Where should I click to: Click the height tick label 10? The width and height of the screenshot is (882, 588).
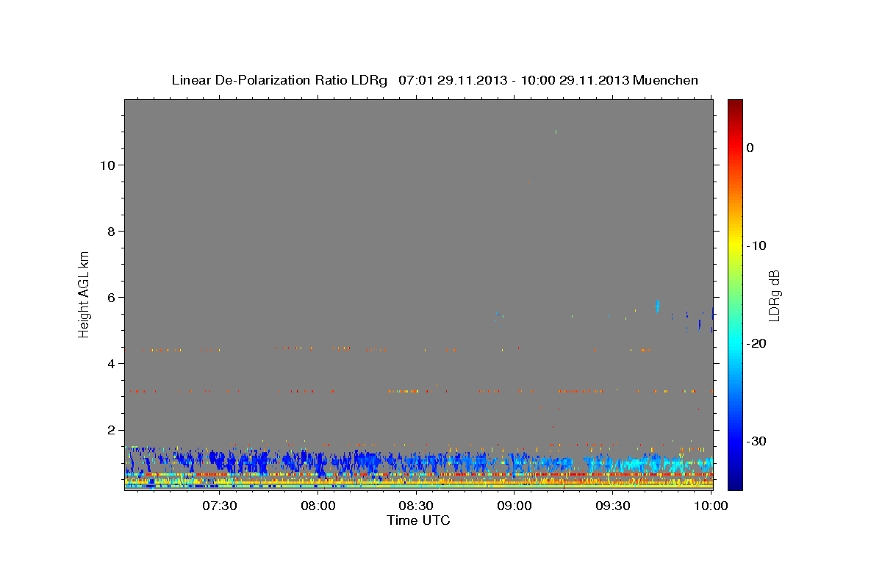click(107, 165)
